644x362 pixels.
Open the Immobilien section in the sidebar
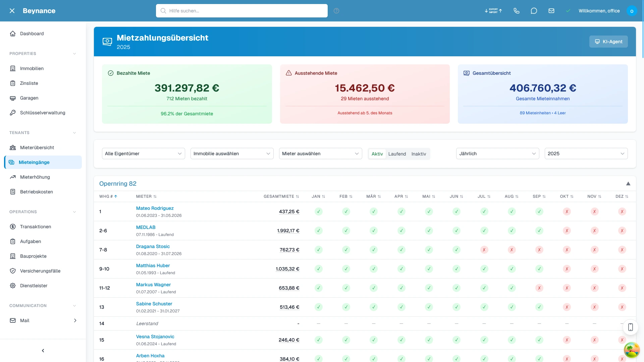(31, 68)
